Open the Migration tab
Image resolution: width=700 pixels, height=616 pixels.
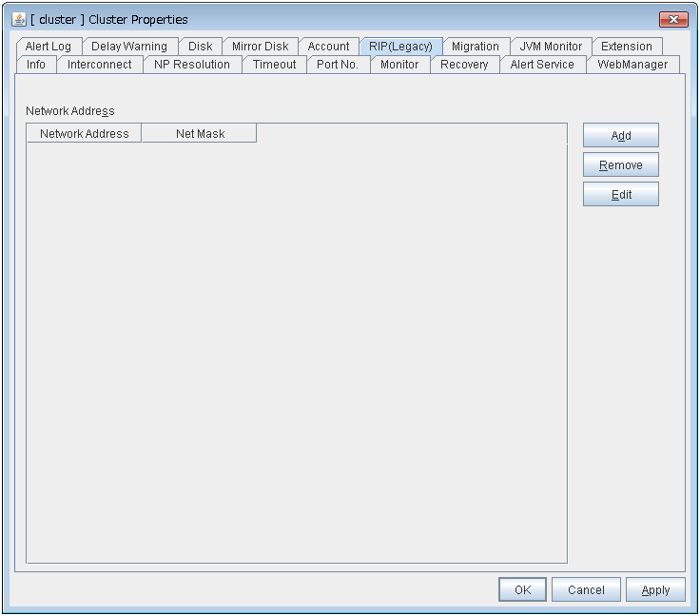(475, 47)
